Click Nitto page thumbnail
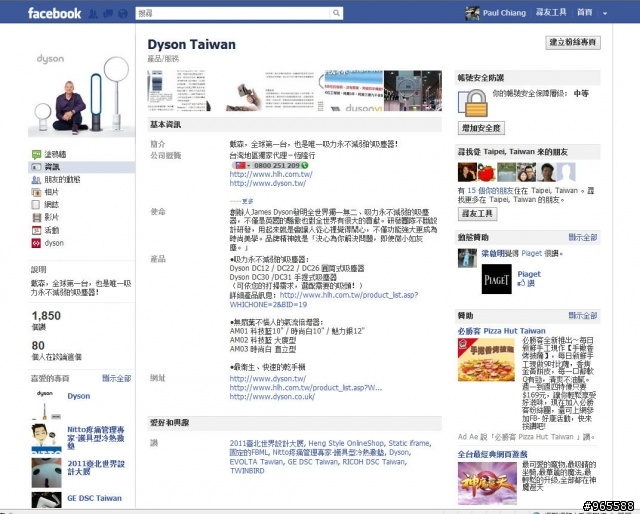The width and height of the screenshot is (640, 514). tap(47, 438)
